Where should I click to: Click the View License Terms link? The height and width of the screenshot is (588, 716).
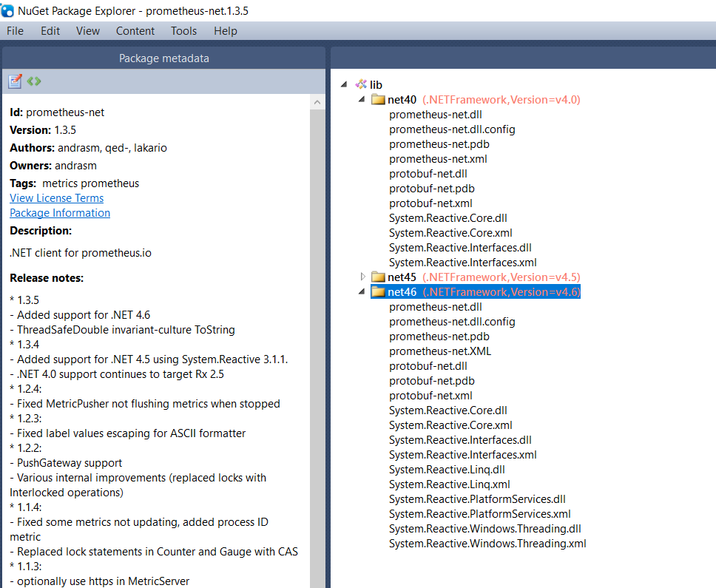tap(56, 197)
